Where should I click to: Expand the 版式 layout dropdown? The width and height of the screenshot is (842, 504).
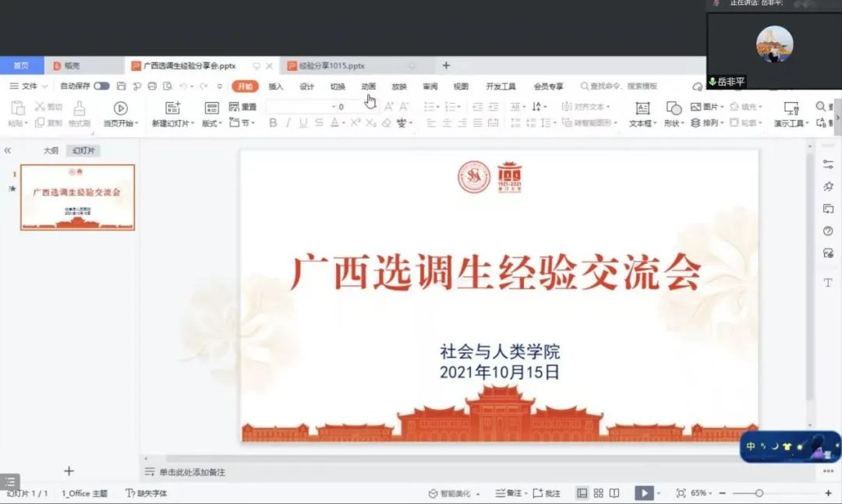tap(212, 123)
